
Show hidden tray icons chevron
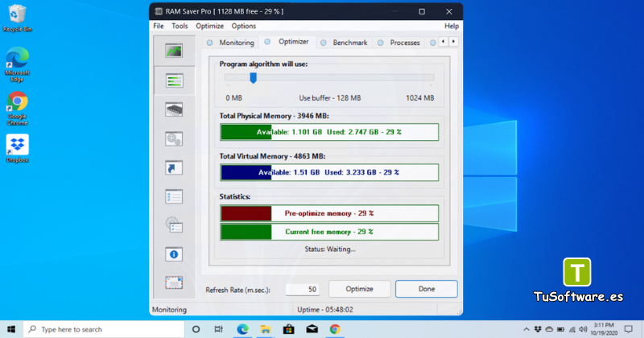pos(526,329)
